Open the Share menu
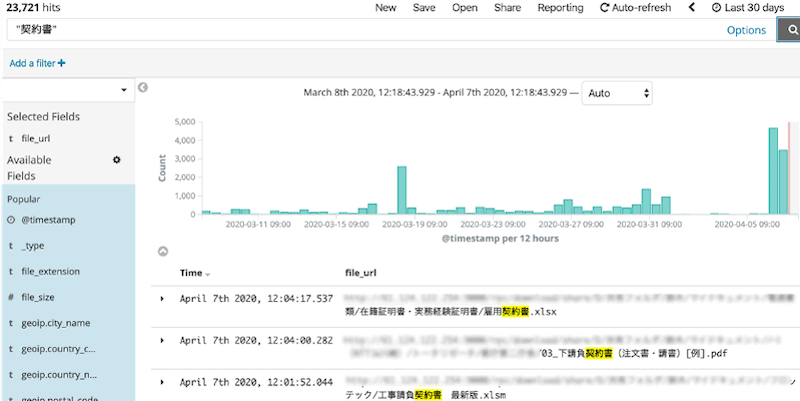The width and height of the screenshot is (800, 401). pos(507,8)
